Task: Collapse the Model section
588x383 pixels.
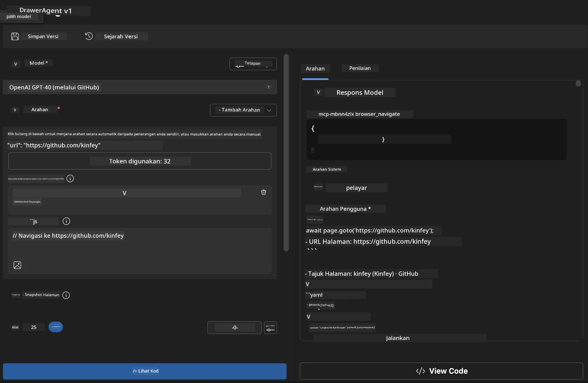Action: (16, 64)
